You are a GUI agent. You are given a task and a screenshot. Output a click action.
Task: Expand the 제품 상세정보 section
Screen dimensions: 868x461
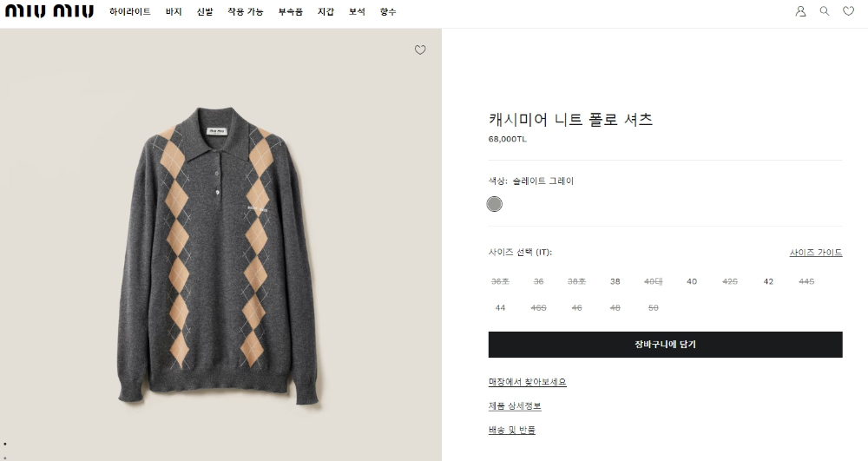pos(515,405)
